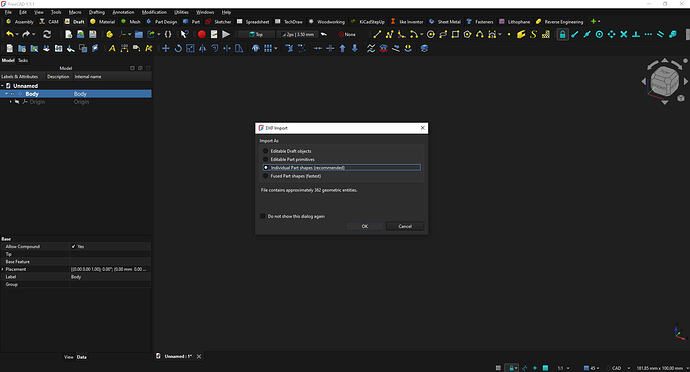Toggle Snap Intersection X icon

pyautogui.click(x=624, y=34)
